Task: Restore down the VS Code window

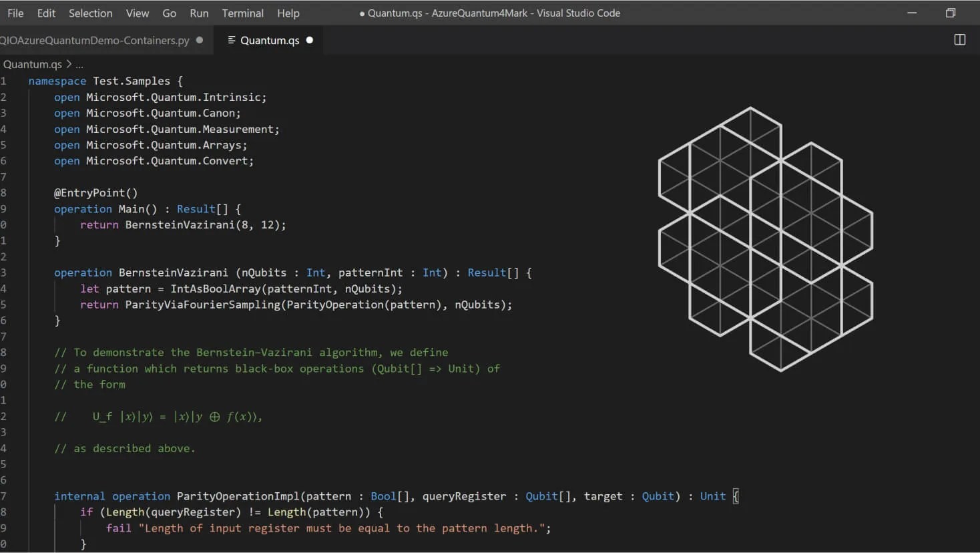Action: [x=951, y=13]
